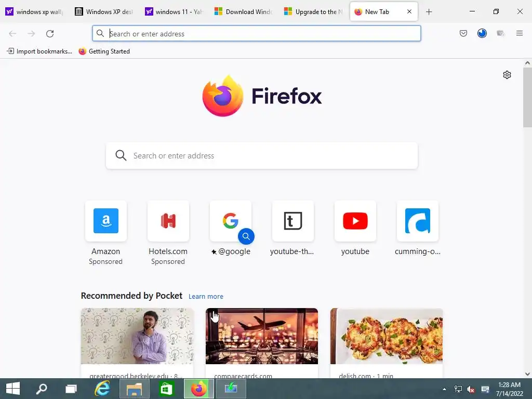Screen dimensions: 532x399
Task: Close the New Tab tab
Action: pyautogui.click(x=409, y=11)
